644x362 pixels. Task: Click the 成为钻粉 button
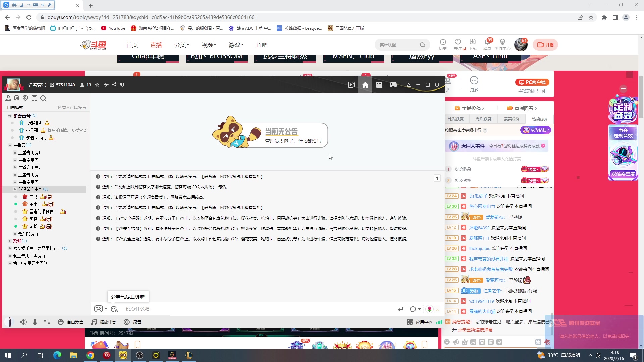click(536, 130)
